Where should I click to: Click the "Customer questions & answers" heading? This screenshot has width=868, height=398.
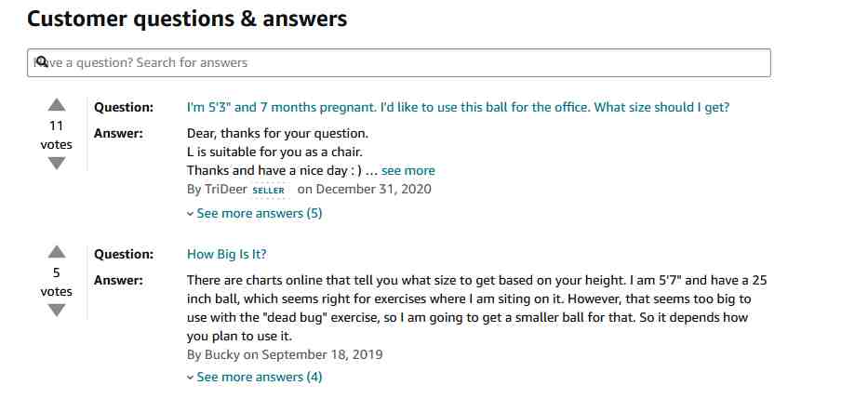(187, 19)
